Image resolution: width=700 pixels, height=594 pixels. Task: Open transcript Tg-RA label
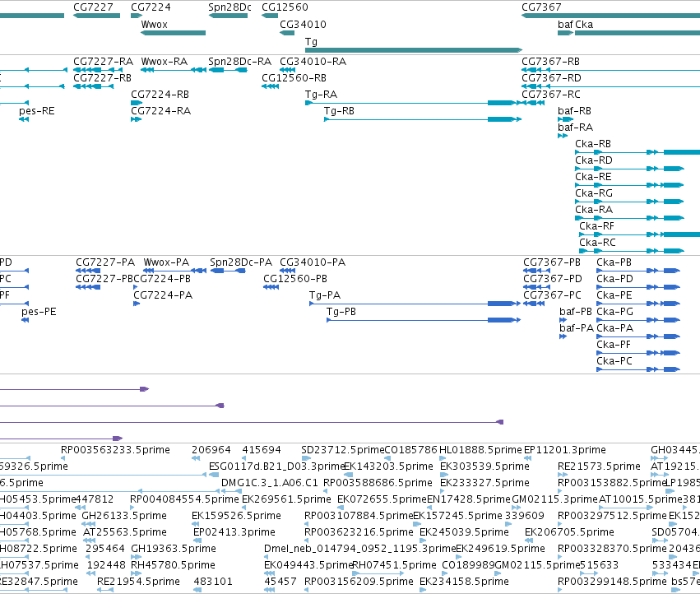click(321, 95)
